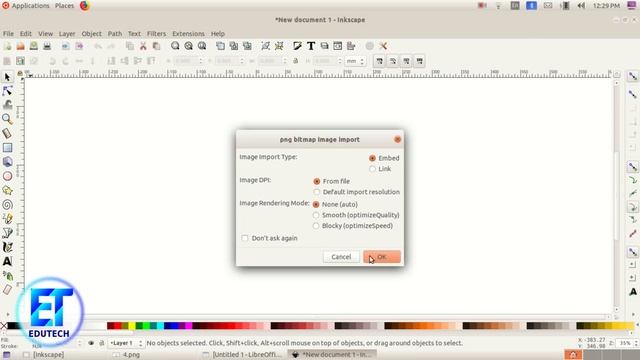Select the Text tool in toolbox
Viewport: 640px width, 360px height.
pos(7,261)
